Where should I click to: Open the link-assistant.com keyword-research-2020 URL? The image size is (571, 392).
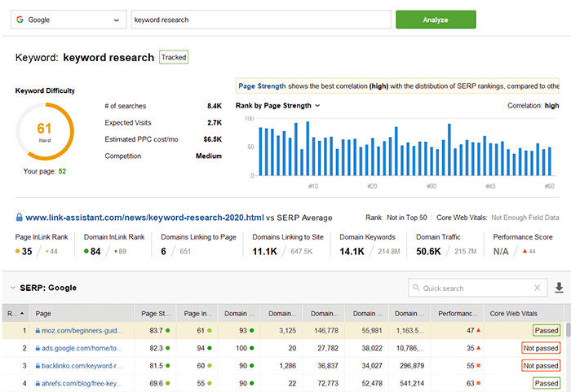tap(144, 218)
